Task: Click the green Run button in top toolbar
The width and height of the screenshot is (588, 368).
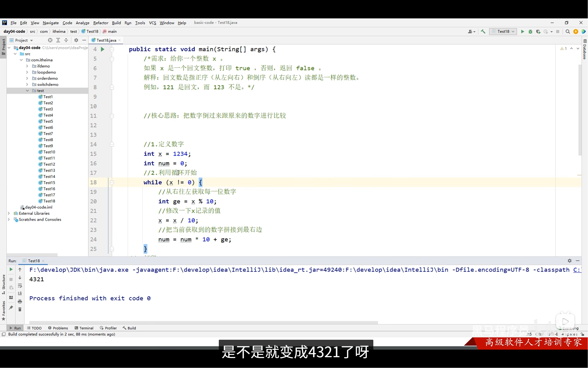Action: click(x=522, y=32)
